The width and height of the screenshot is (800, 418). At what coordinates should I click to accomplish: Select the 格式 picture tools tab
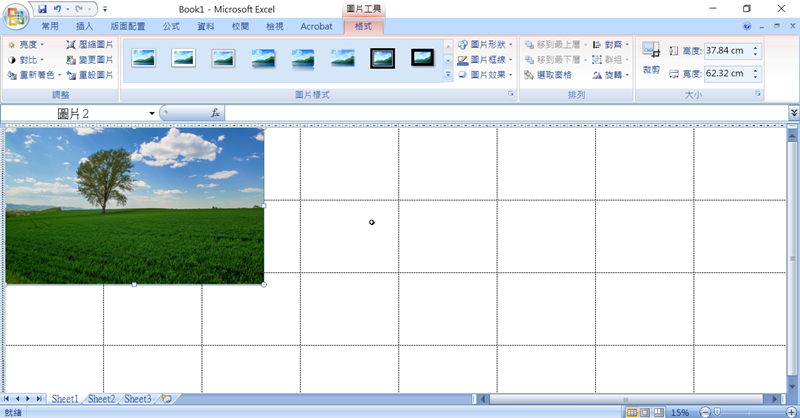363,26
